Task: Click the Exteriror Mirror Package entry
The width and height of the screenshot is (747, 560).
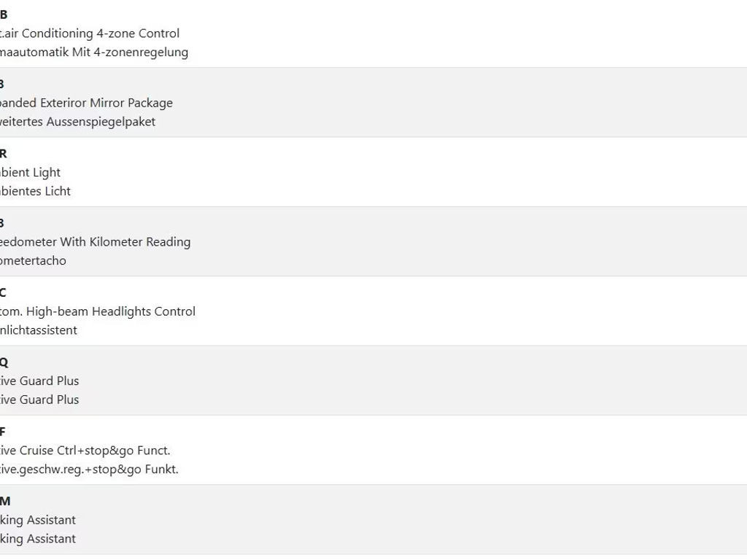Action: 86,103
